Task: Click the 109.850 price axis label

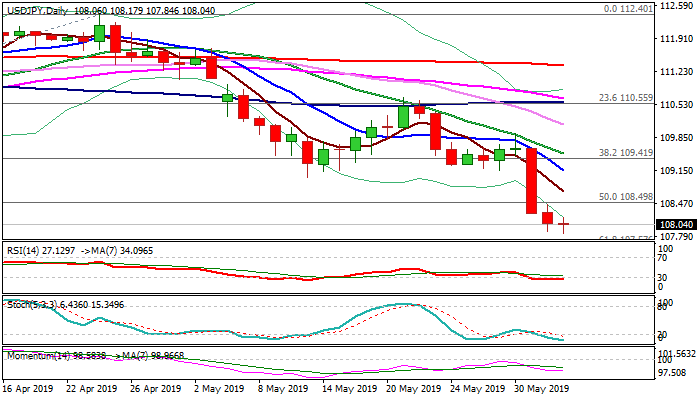Action: (x=679, y=138)
